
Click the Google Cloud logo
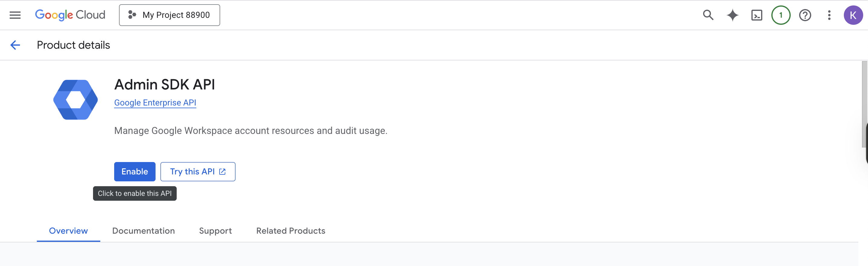[70, 15]
